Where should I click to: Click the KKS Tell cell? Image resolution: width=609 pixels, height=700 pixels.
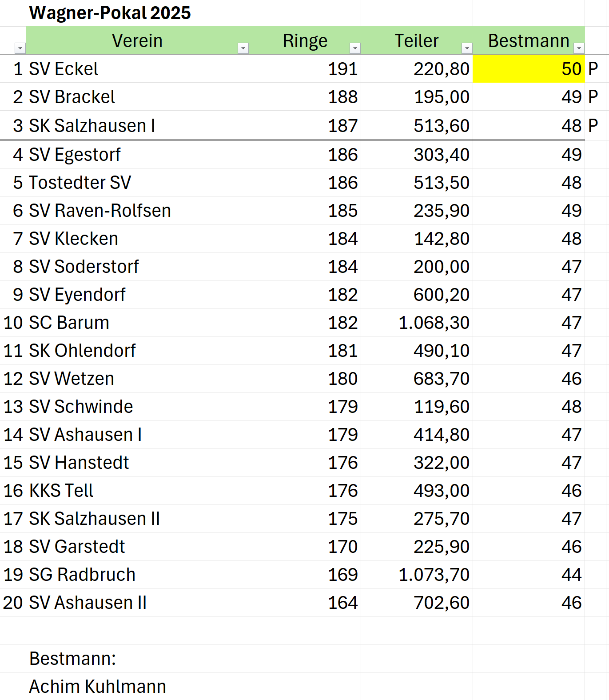61,491
